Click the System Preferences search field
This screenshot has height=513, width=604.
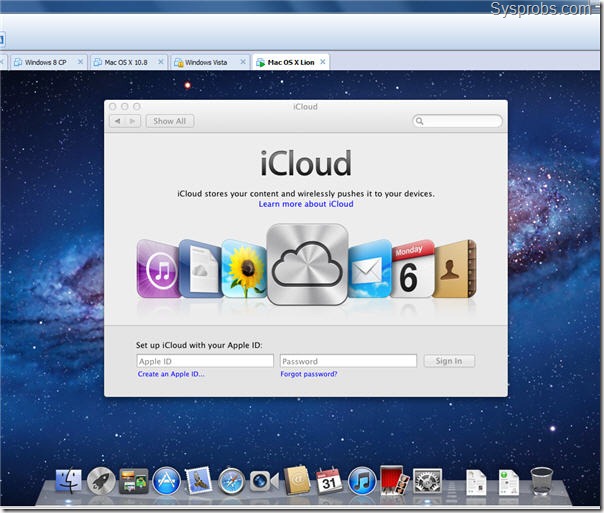click(x=457, y=121)
